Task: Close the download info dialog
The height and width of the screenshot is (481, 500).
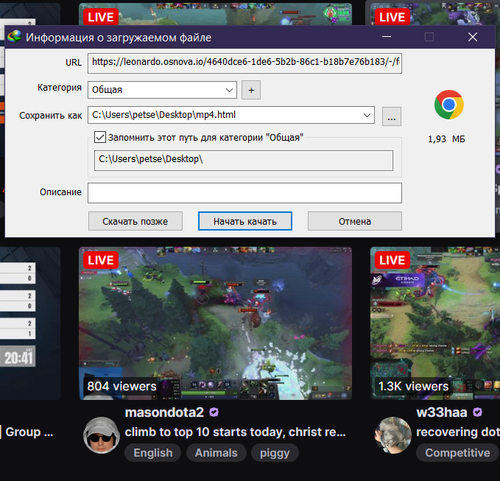Action: click(472, 37)
